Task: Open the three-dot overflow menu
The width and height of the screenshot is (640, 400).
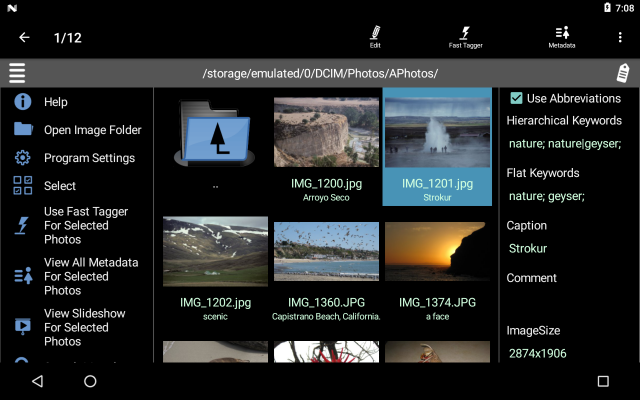Action: tap(620, 38)
